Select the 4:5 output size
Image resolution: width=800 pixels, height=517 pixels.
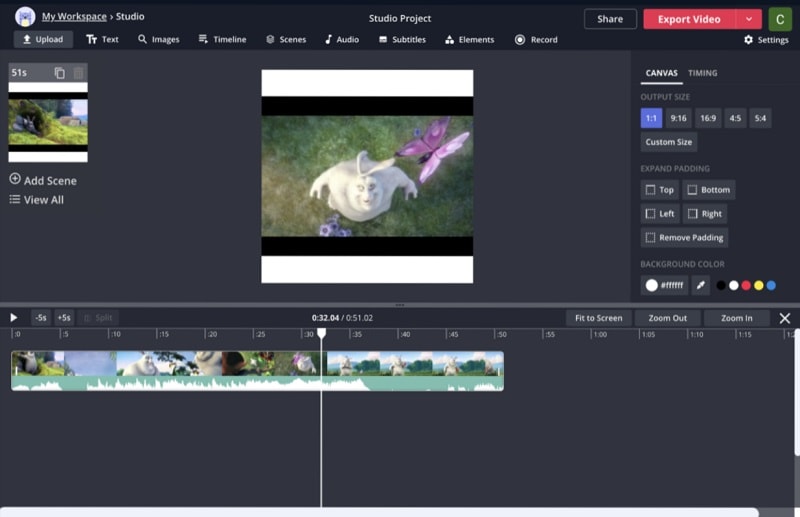point(735,118)
